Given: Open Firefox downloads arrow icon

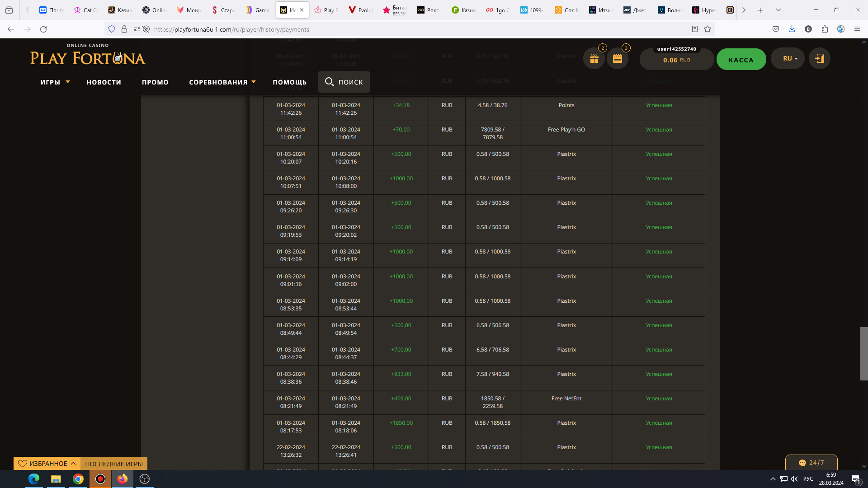Looking at the screenshot, I should 792,29.
